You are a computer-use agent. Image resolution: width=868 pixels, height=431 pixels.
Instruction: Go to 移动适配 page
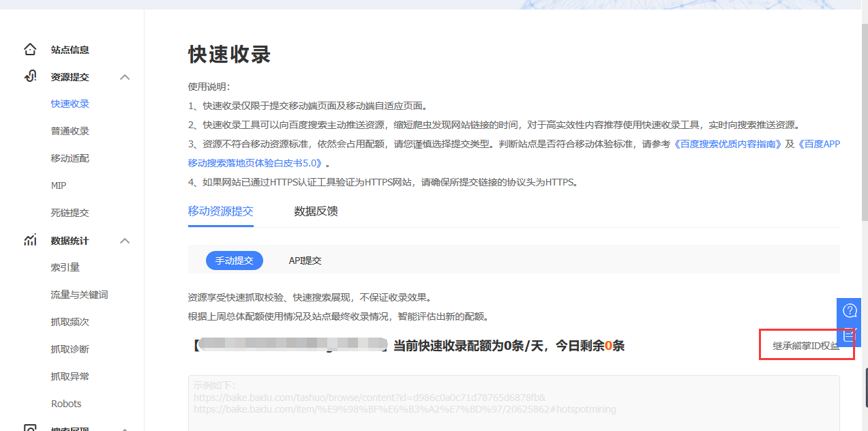pyautogui.click(x=70, y=158)
